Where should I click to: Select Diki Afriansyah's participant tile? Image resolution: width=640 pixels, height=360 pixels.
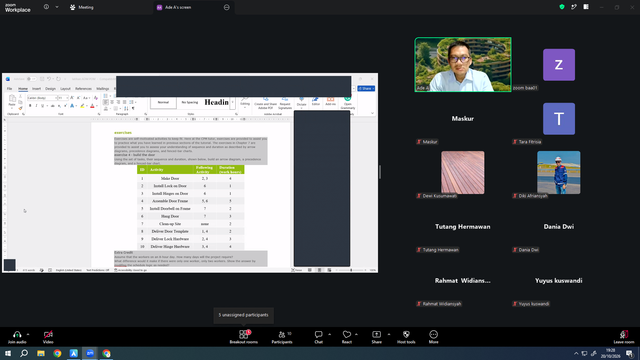pyautogui.click(x=559, y=173)
